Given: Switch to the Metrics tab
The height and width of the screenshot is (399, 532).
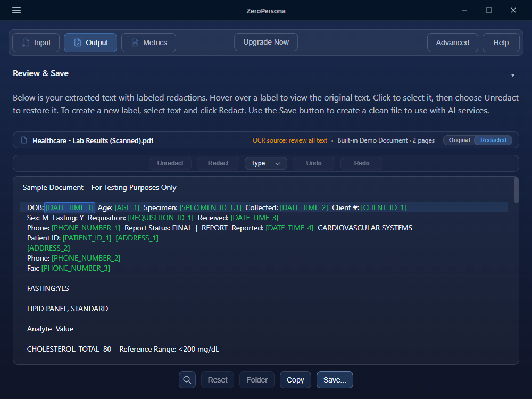Looking at the screenshot, I should 148,43.
